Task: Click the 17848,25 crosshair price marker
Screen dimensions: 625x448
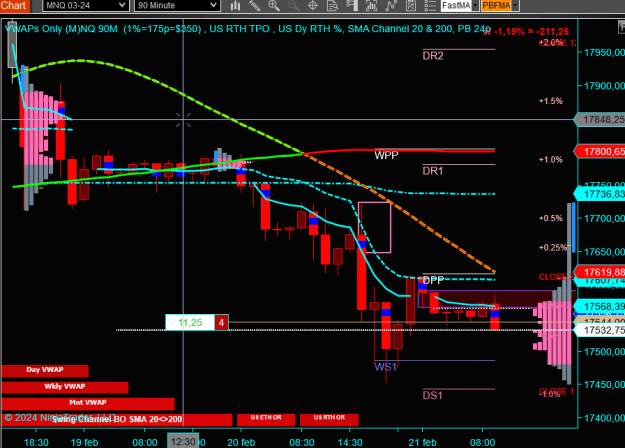Action: tap(599, 120)
